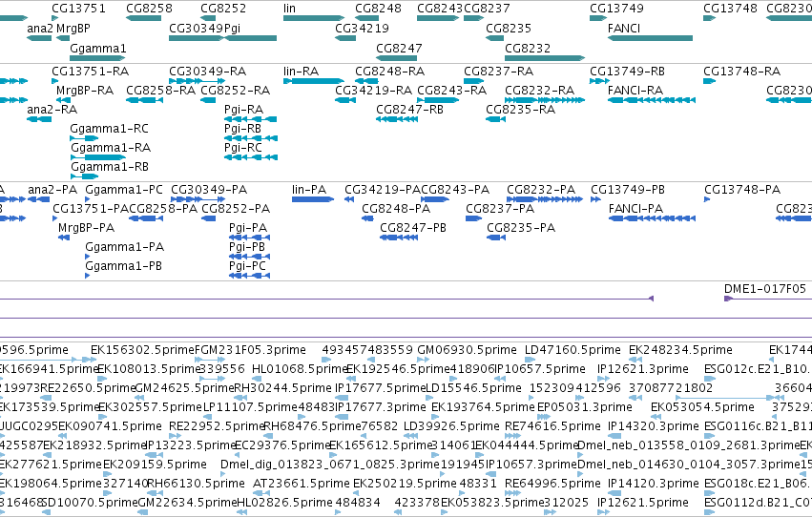Open the CG8232 gene feature

click(x=545, y=58)
